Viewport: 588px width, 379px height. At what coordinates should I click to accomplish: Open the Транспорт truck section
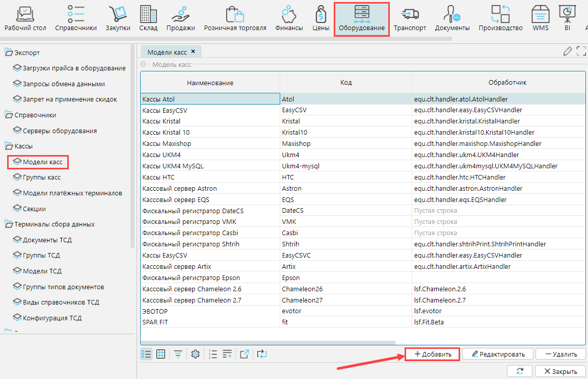[410, 19]
